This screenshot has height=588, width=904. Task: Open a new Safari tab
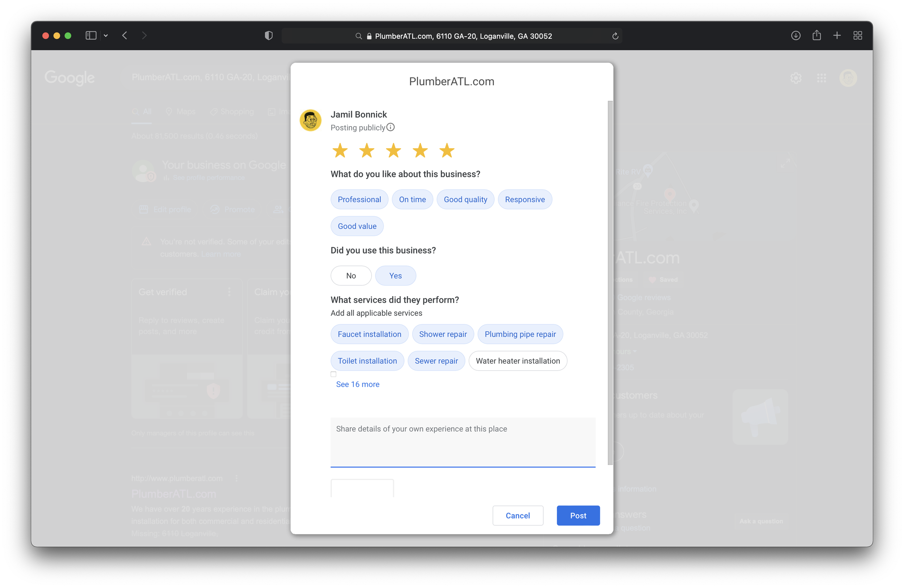pyautogui.click(x=837, y=36)
